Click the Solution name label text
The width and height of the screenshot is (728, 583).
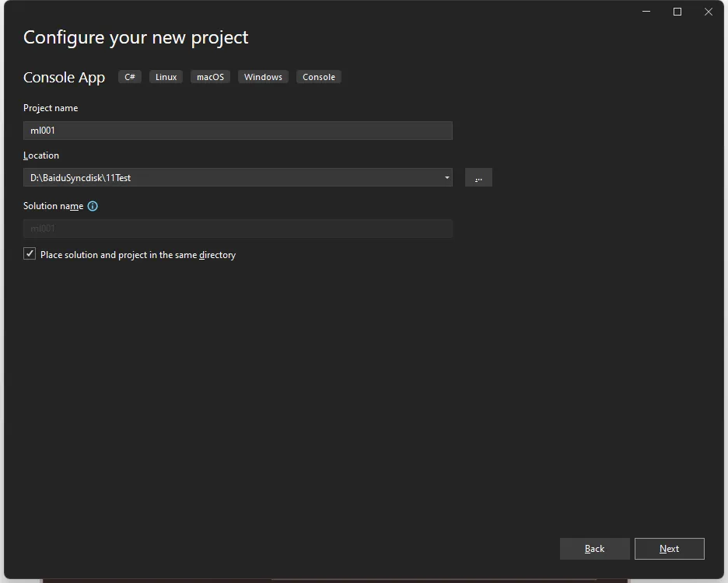click(53, 206)
